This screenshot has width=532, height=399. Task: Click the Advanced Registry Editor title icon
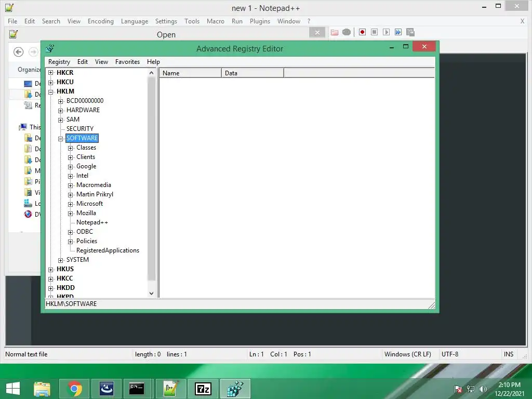[x=50, y=48]
